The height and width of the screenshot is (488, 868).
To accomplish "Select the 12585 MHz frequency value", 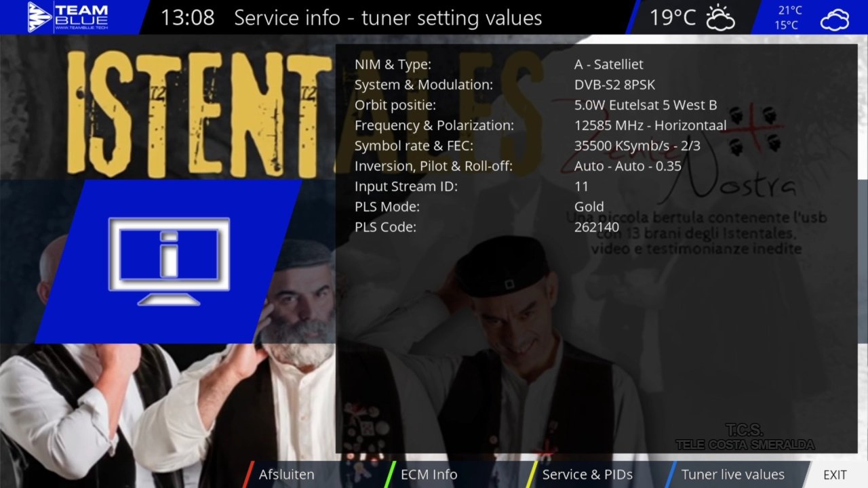I will point(650,125).
